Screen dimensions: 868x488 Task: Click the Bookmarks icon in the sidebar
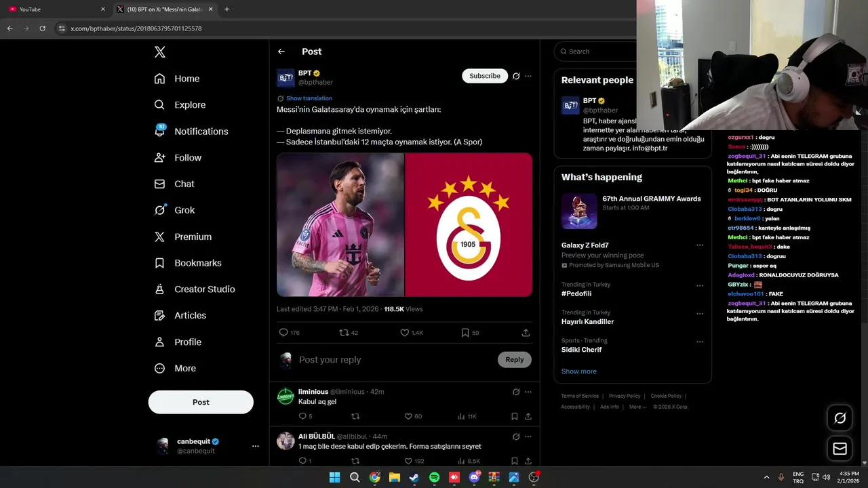(159, 263)
